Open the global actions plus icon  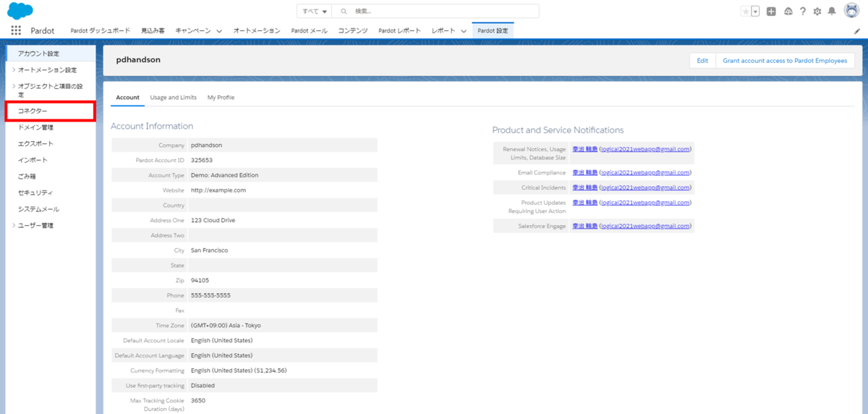[x=771, y=12]
